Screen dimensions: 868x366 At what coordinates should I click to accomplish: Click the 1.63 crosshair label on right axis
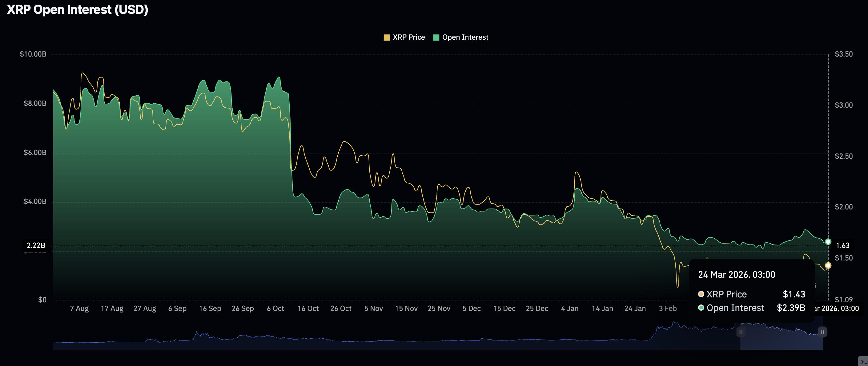(x=842, y=245)
